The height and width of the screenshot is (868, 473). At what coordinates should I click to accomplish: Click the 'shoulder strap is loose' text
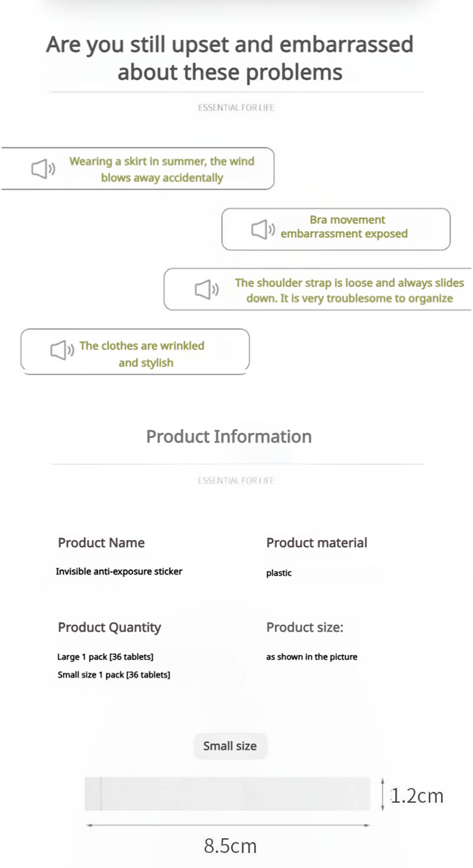[350, 290]
